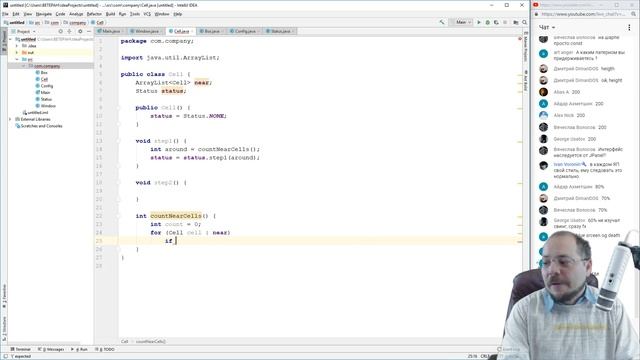640x360 pixels.
Task: Click the src breadcrumb in navigation bar
Action: (x=34, y=22)
